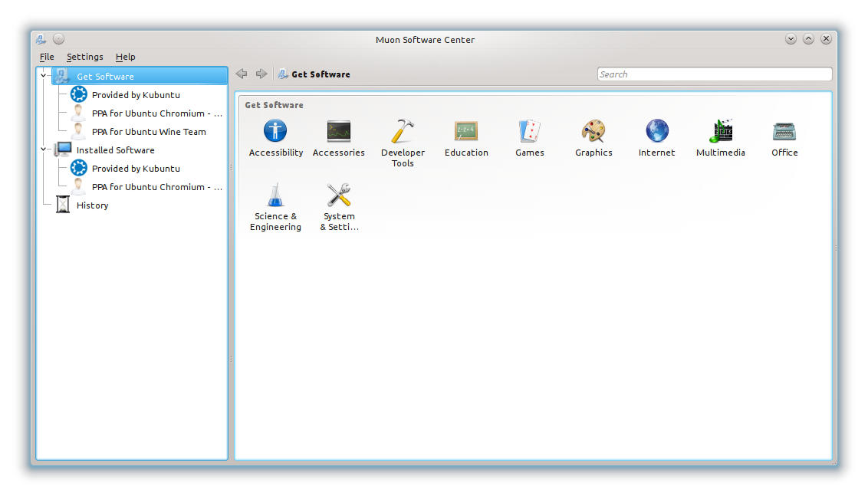Image resolution: width=868 pixels, height=496 pixels.
Task: Open Science & Engineering flask icon
Action: (x=275, y=195)
